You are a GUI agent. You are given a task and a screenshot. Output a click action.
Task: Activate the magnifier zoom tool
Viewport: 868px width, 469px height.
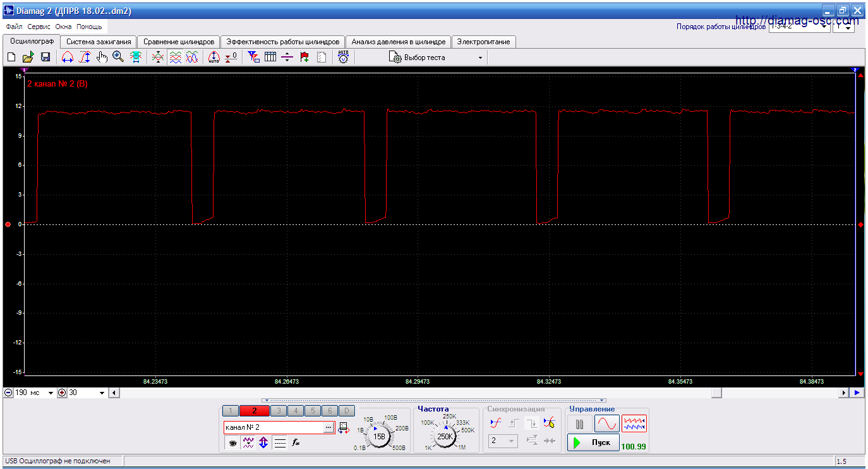(x=118, y=58)
